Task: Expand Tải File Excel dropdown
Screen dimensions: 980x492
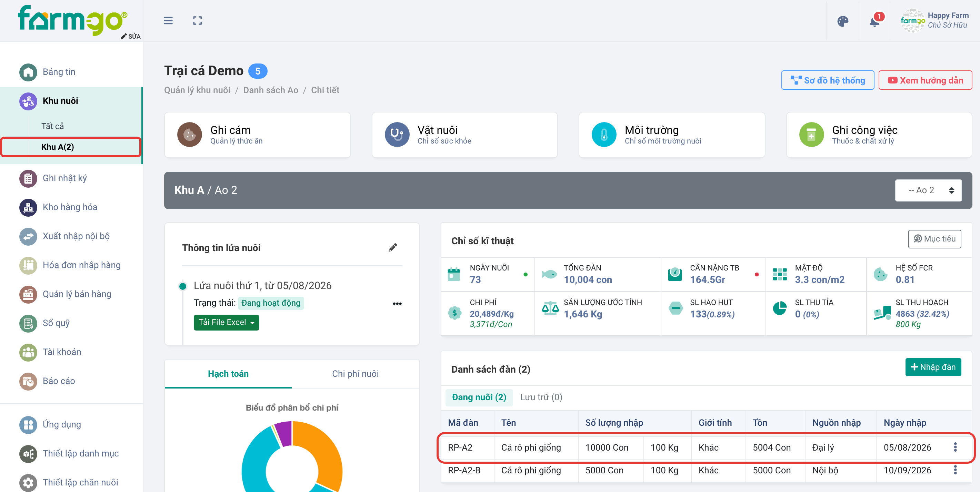Action: 226,322
